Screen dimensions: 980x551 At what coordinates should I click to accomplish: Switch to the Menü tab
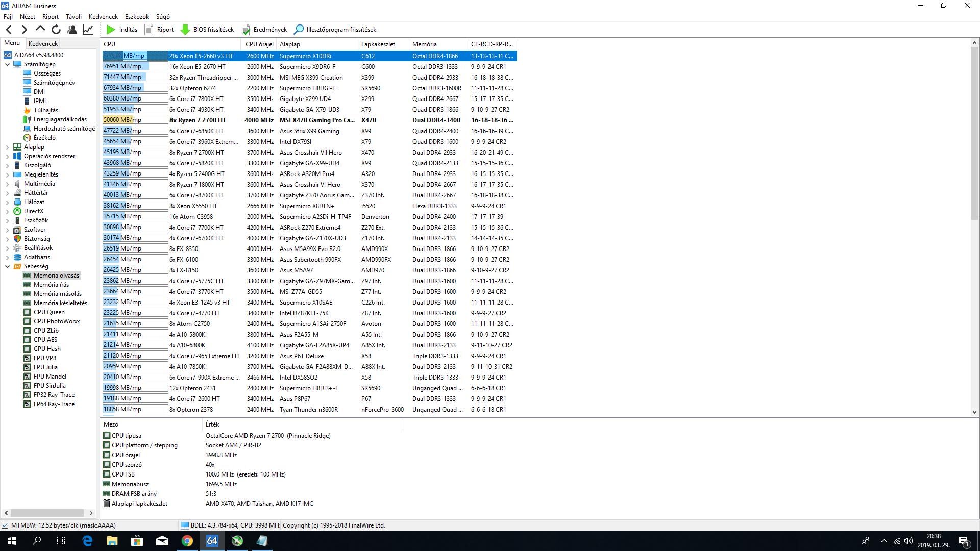pos(12,43)
